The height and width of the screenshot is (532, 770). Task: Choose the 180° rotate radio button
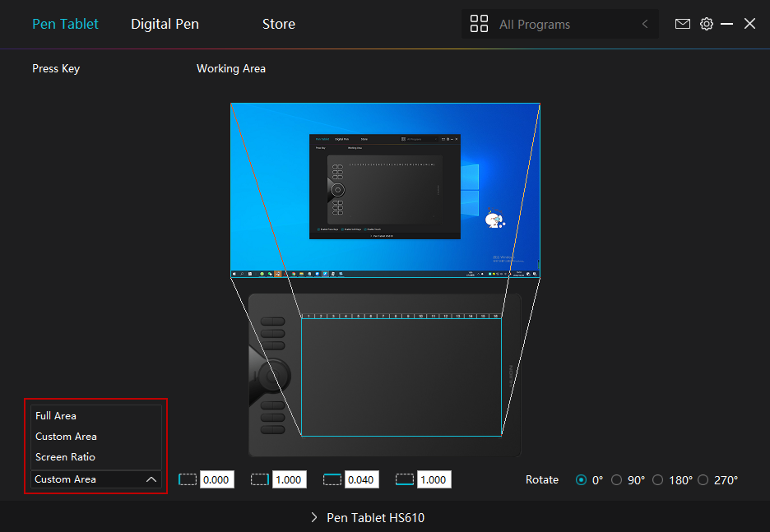(658, 480)
